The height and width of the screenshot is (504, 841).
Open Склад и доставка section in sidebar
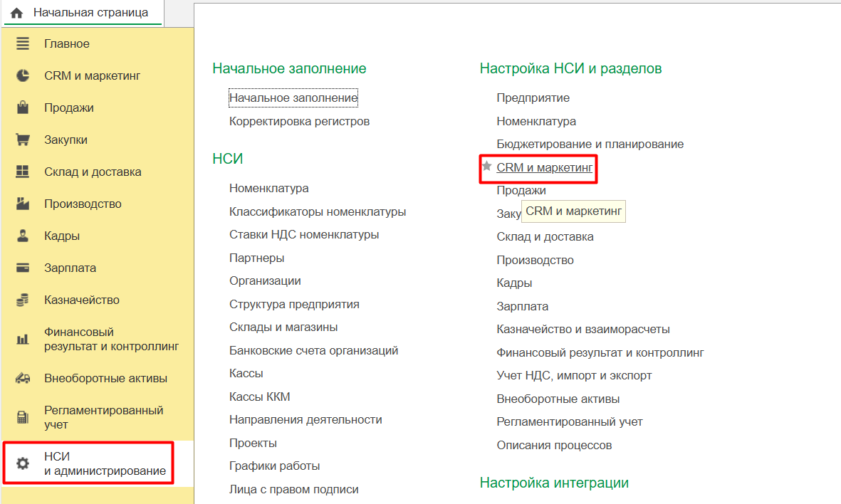coord(93,172)
